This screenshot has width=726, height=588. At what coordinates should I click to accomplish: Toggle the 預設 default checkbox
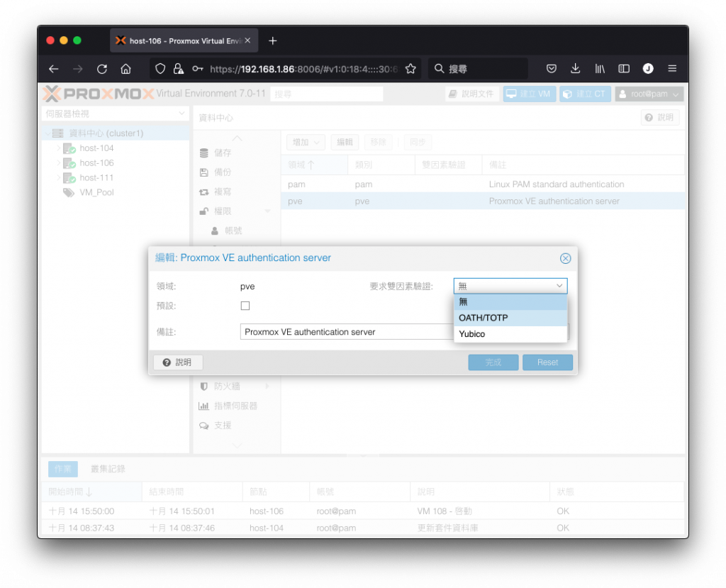(245, 306)
